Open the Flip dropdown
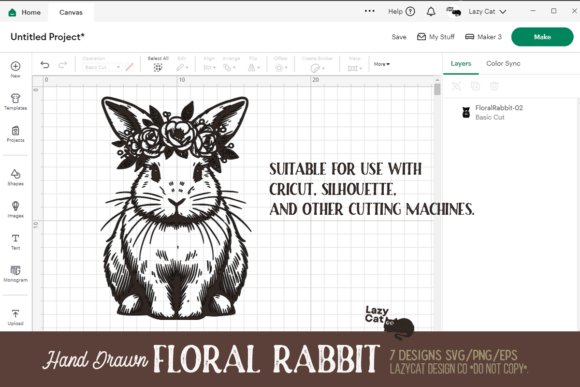This screenshot has width=580, height=387. 253,64
